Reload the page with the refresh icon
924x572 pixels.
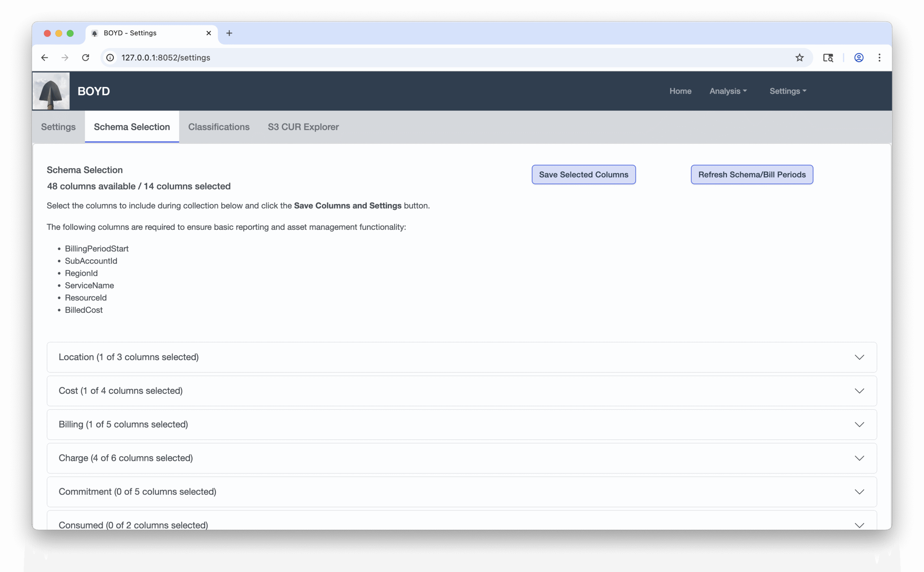(x=86, y=57)
